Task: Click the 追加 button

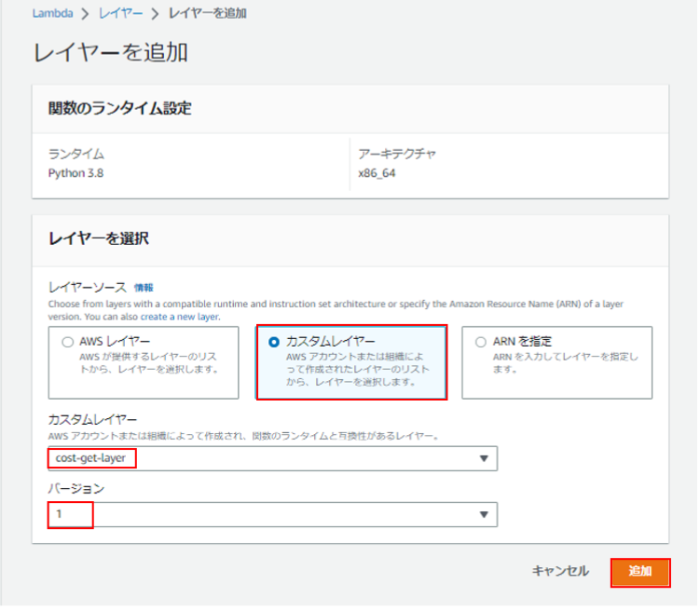Action: [x=640, y=573]
